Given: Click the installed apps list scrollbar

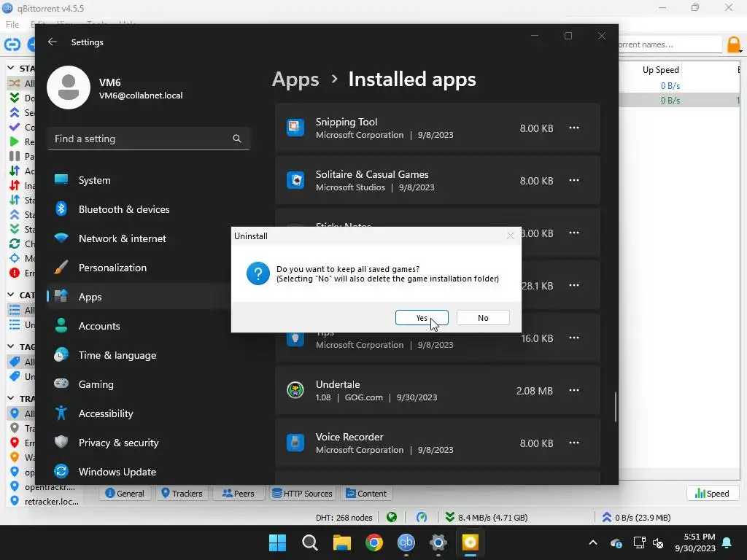Looking at the screenshot, I should [616, 407].
